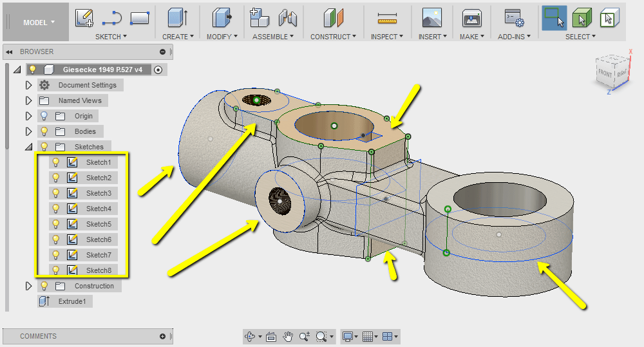Open the ADD-INS menu
The height and width of the screenshot is (347, 644).
[514, 37]
